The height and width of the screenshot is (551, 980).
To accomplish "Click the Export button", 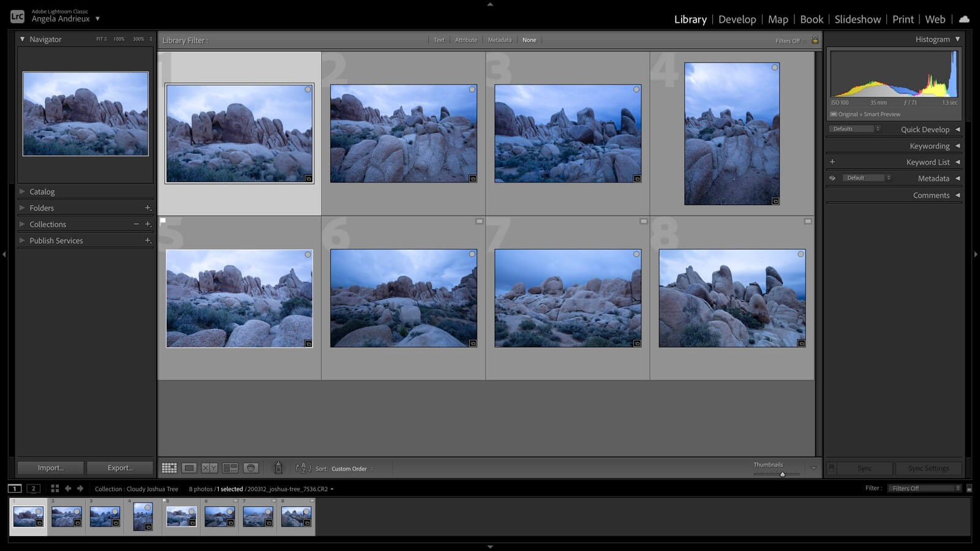I will point(120,468).
